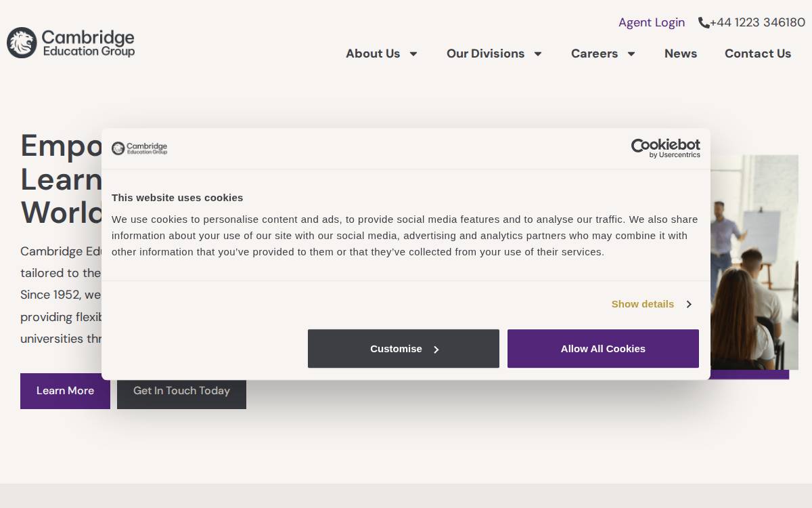
Task: Open the About Us menu
Action: [373, 54]
